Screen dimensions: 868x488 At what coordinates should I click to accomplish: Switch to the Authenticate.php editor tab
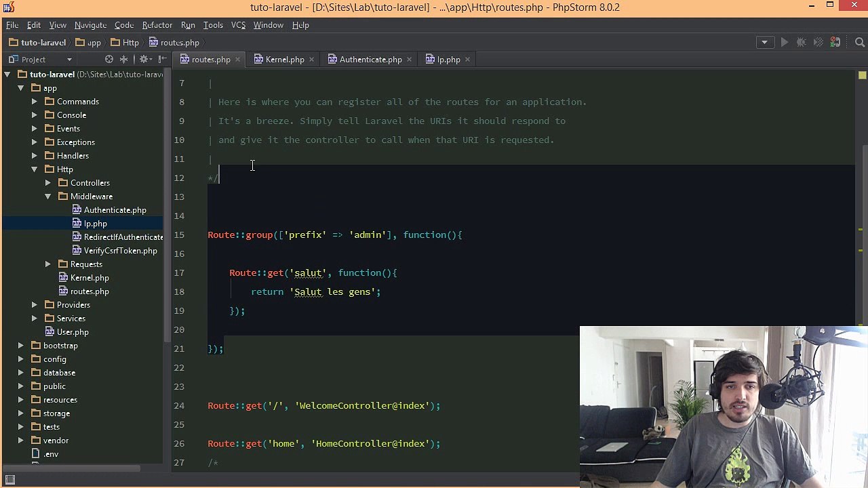(370, 60)
